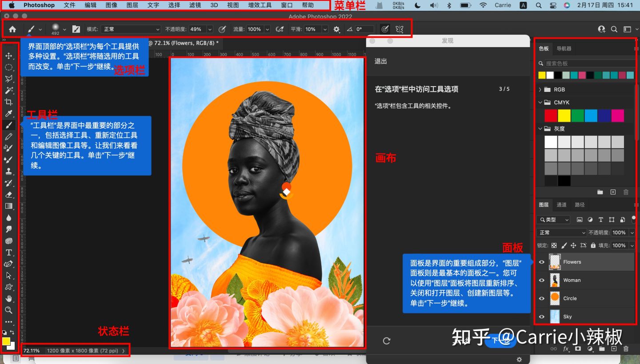
Task: Hide the Sky layer
Action: point(541,317)
